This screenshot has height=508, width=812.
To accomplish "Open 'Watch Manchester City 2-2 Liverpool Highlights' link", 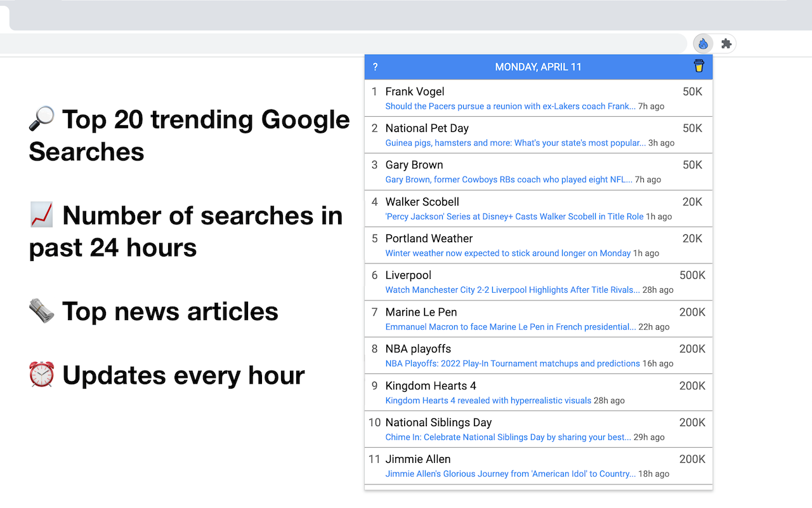I will coord(513,290).
